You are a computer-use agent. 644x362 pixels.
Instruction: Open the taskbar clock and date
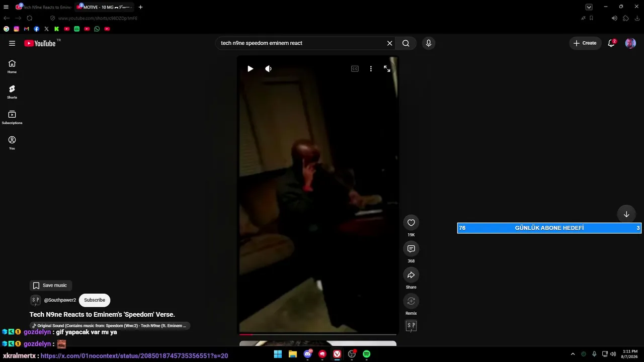tap(630, 354)
